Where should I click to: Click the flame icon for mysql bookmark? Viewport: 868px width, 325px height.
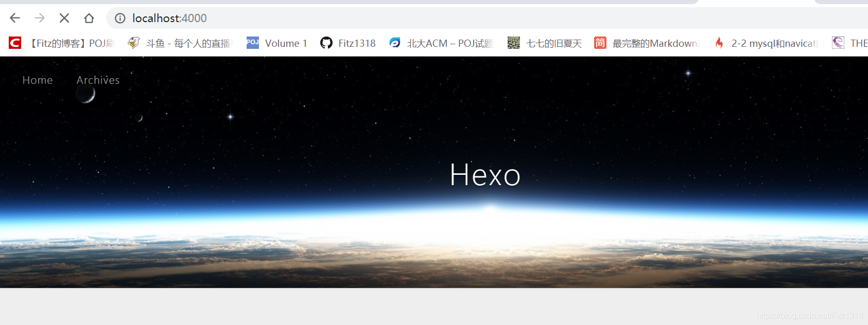pos(719,43)
